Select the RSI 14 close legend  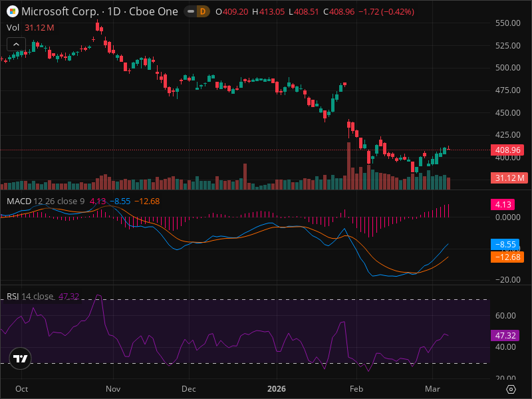point(30,296)
